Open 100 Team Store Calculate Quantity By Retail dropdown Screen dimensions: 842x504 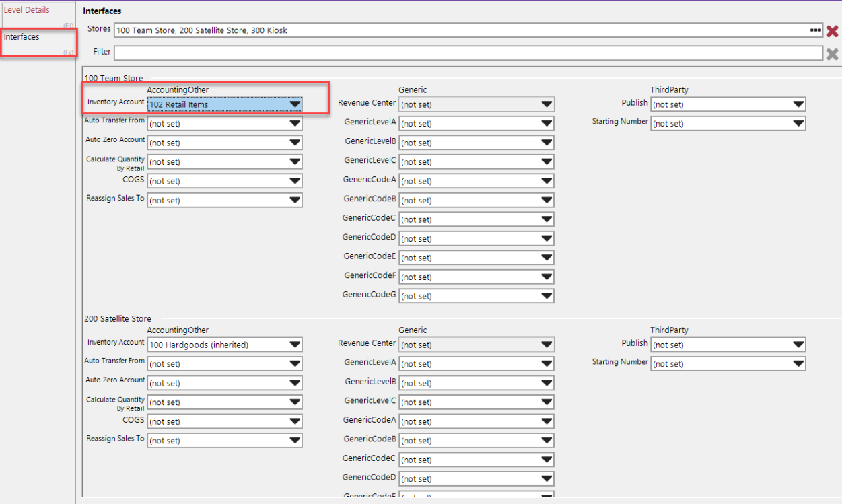225,162
